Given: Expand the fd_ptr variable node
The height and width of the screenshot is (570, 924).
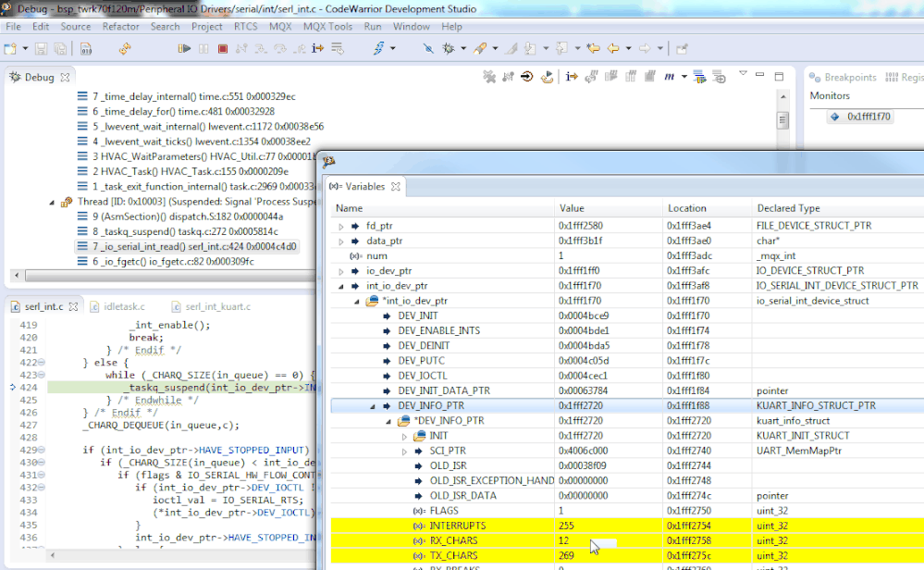Looking at the screenshot, I should coord(341,226).
